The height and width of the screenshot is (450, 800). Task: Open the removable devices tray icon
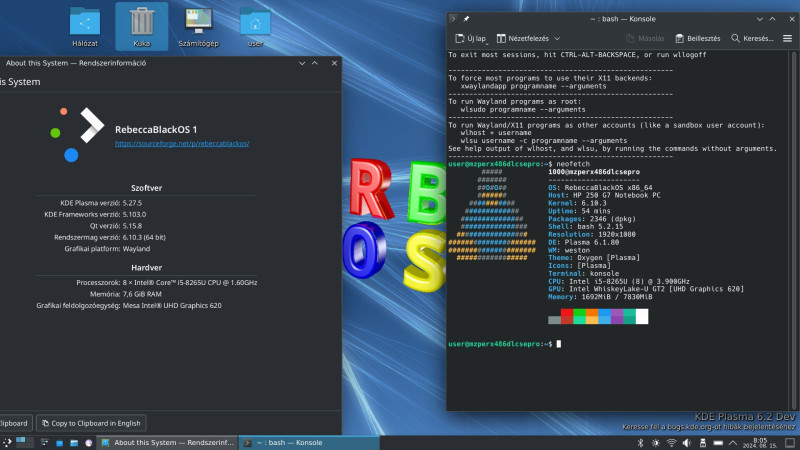pos(703,443)
